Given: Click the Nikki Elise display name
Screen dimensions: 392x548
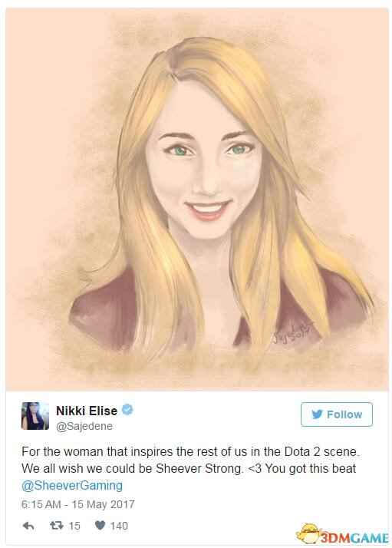Looking at the screenshot, I should click(87, 411).
